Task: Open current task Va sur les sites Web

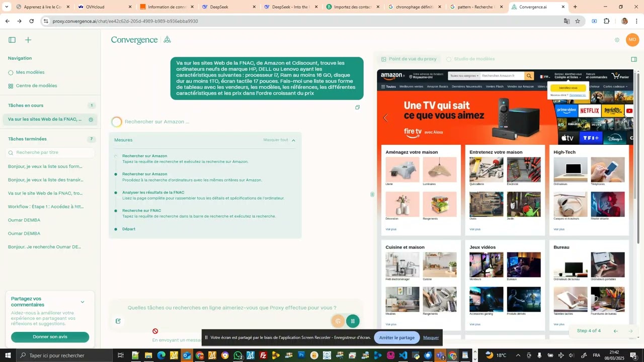Action: point(51,119)
